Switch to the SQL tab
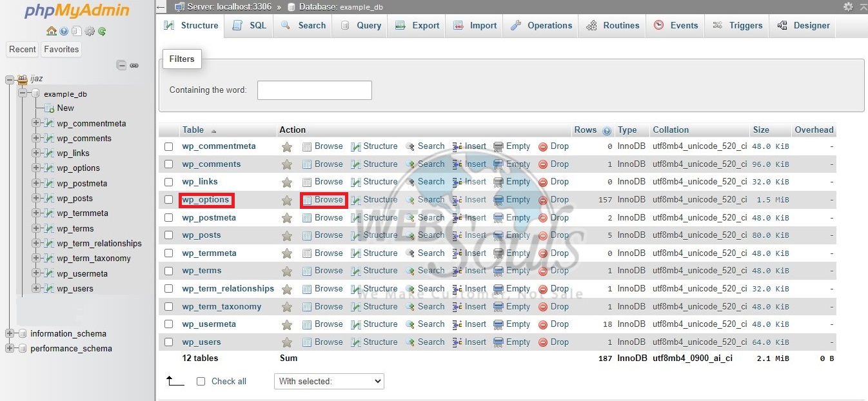This screenshot has height=401, width=868. pyautogui.click(x=249, y=26)
